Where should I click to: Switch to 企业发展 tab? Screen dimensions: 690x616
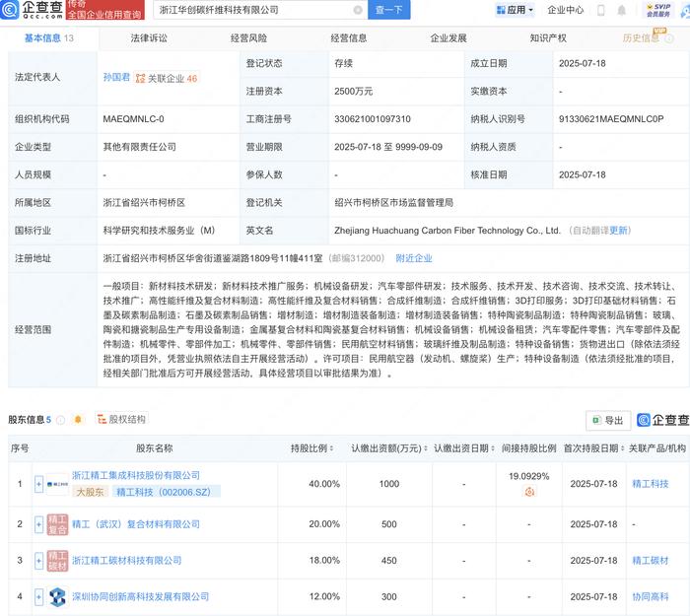click(448, 38)
